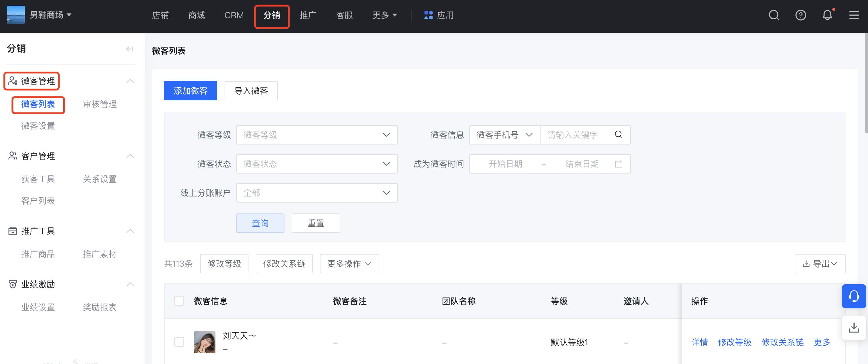868x364 pixels.
Task: Open the 微客状态 select dropdown
Action: coord(316,164)
